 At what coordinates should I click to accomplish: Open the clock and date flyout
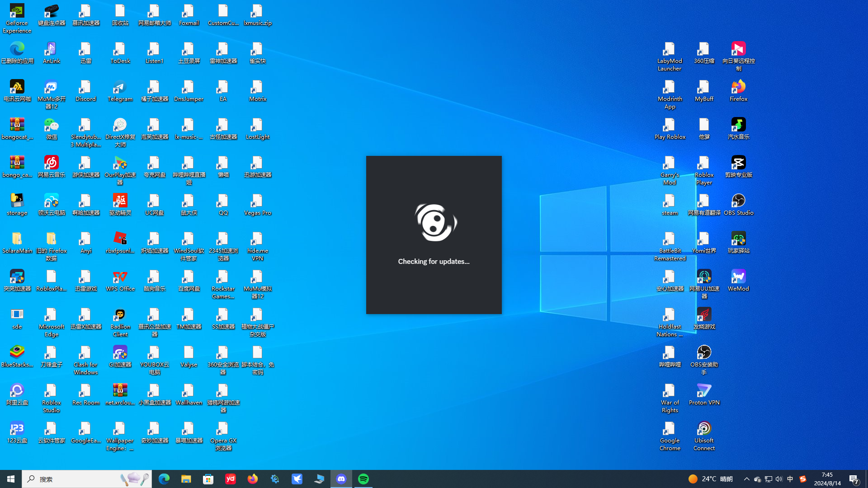tap(827, 479)
